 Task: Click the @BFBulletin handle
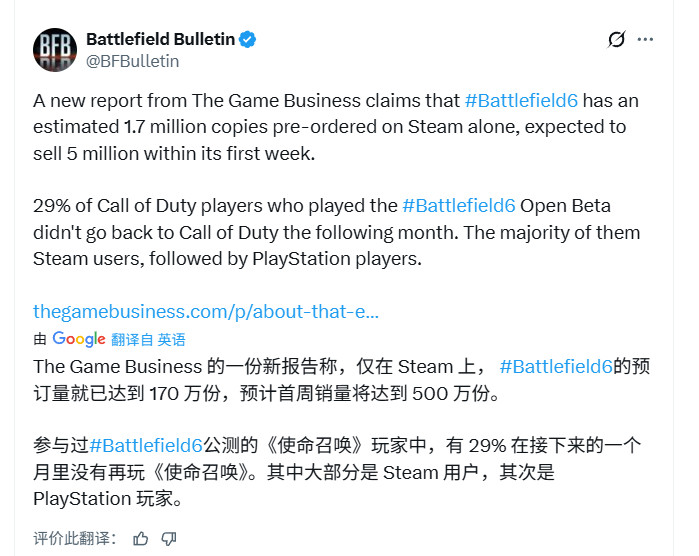132,61
